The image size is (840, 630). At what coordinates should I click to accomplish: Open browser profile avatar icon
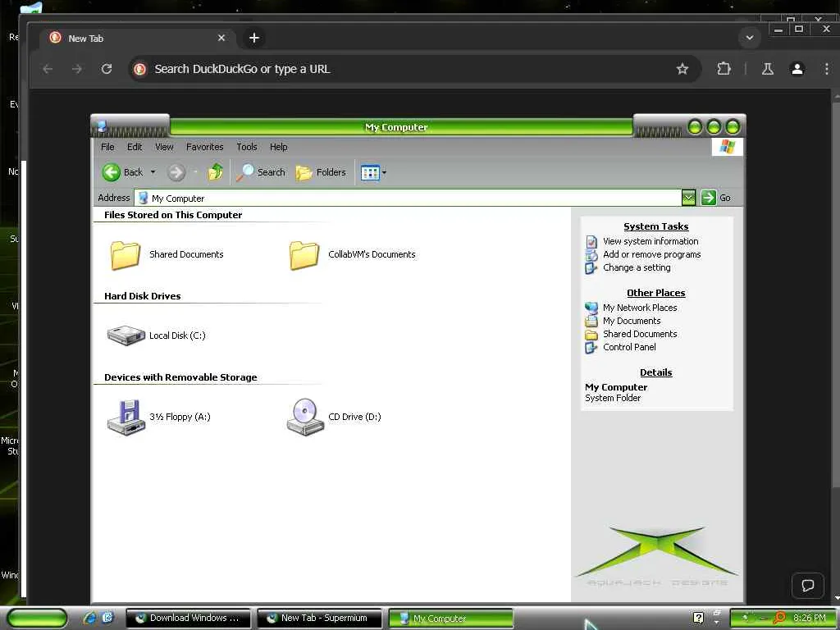(797, 69)
